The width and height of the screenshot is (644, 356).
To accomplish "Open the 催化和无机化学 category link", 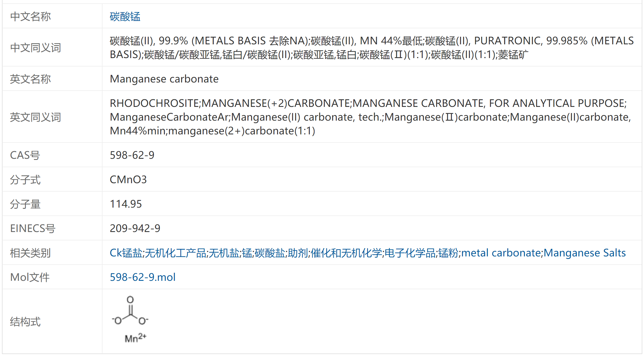I will 346,253.
